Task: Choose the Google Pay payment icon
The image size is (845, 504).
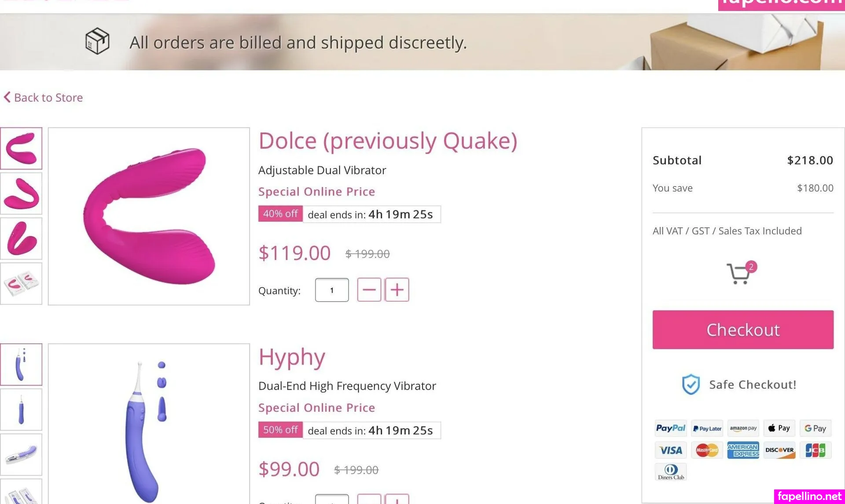Action: [x=815, y=428]
